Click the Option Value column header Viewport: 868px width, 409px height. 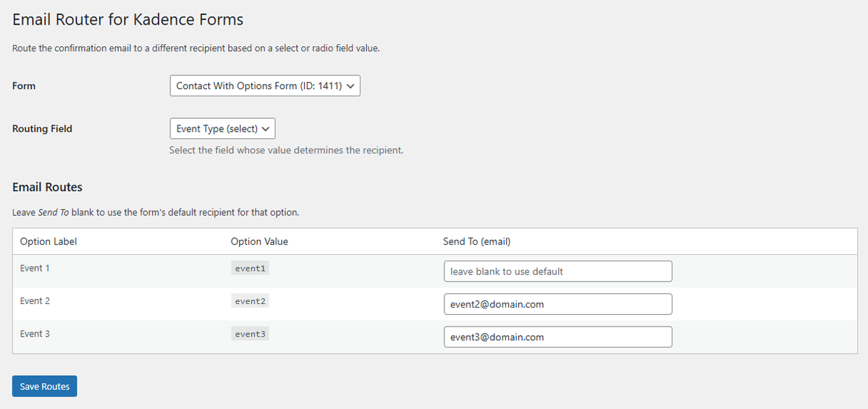click(260, 241)
